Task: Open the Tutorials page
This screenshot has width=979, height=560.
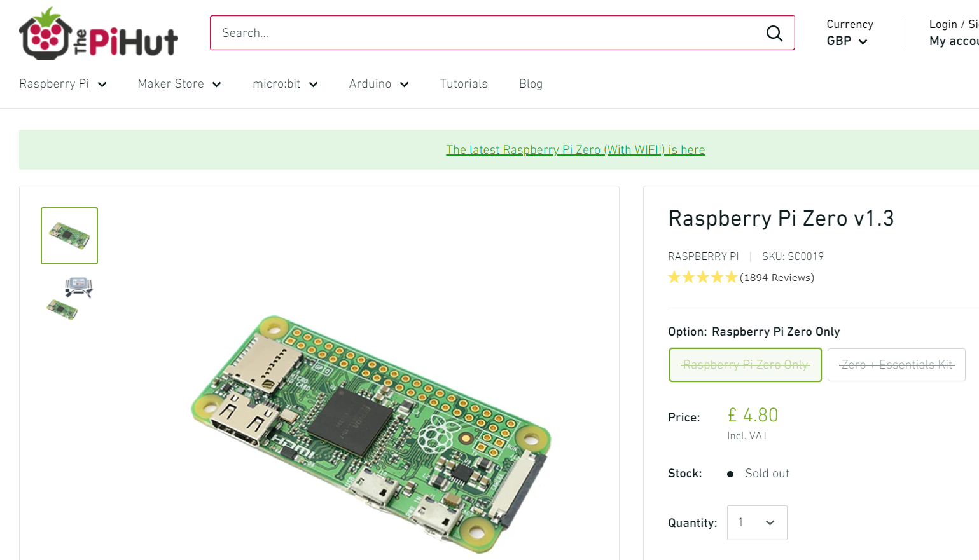Action: tap(464, 84)
